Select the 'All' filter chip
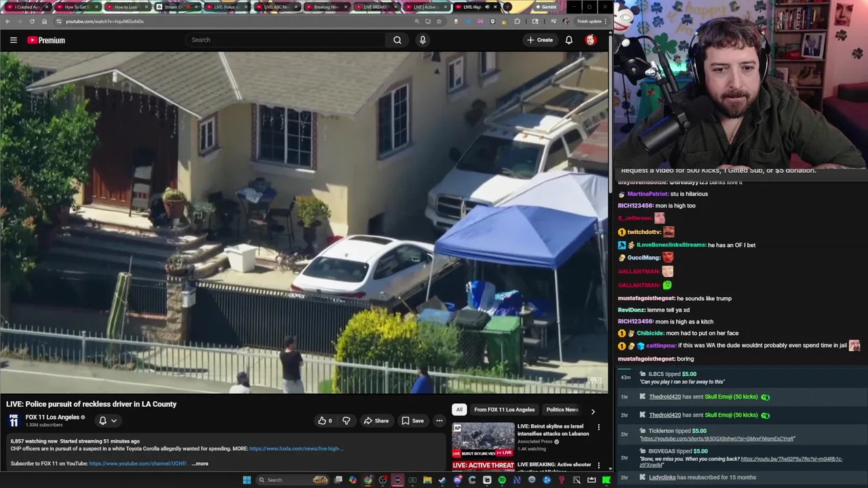 [x=459, y=409]
